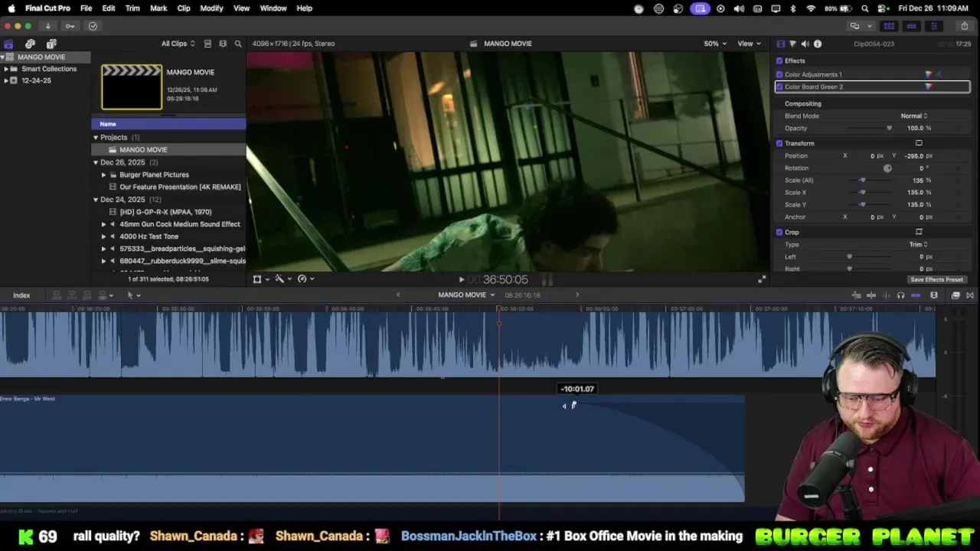Toggle filmstrip or list view in browser
The height and width of the screenshot is (551, 980).
pyautogui.click(x=207, y=44)
